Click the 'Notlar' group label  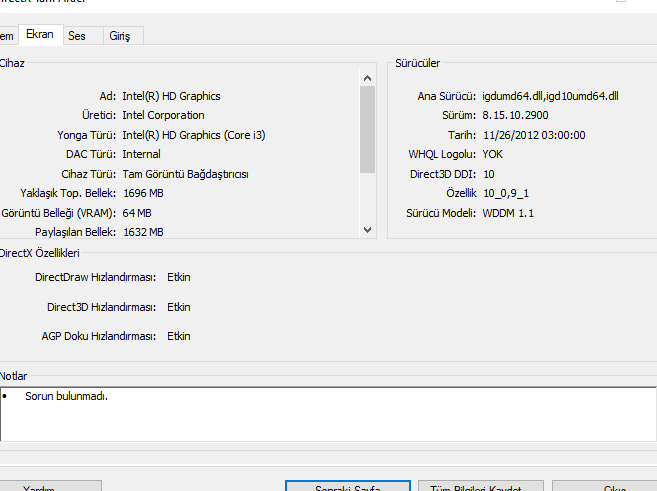tap(13, 376)
